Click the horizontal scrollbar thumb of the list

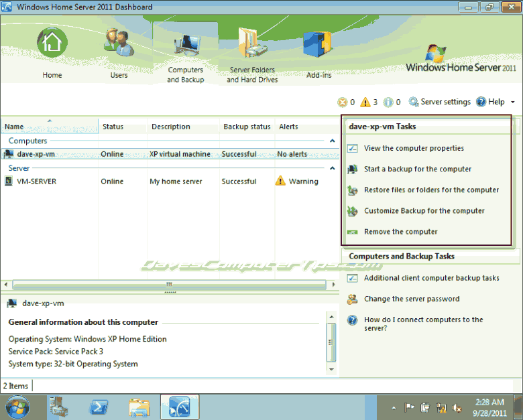[169, 284]
